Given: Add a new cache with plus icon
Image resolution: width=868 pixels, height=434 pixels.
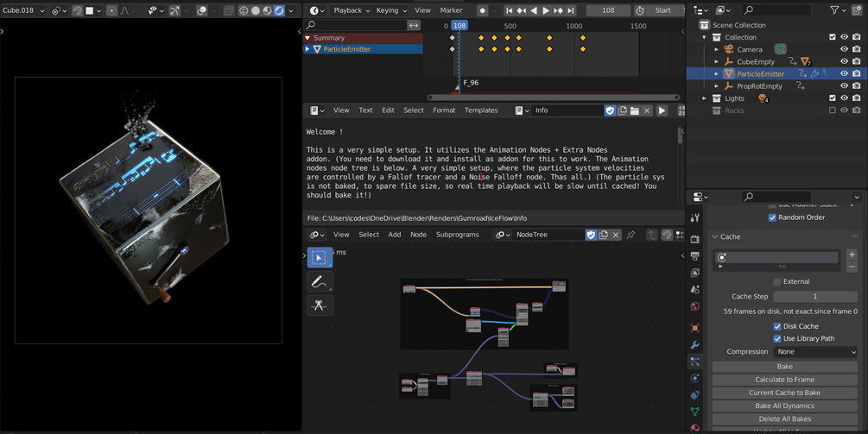Looking at the screenshot, I should [x=852, y=255].
